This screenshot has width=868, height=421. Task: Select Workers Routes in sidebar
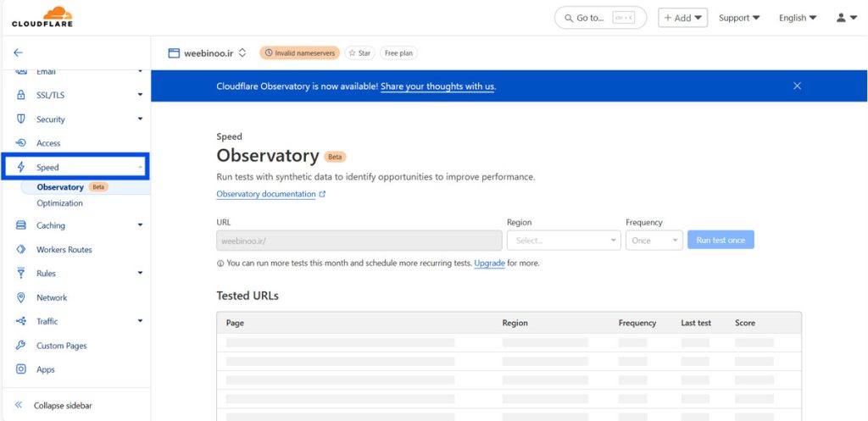click(64, 250)
